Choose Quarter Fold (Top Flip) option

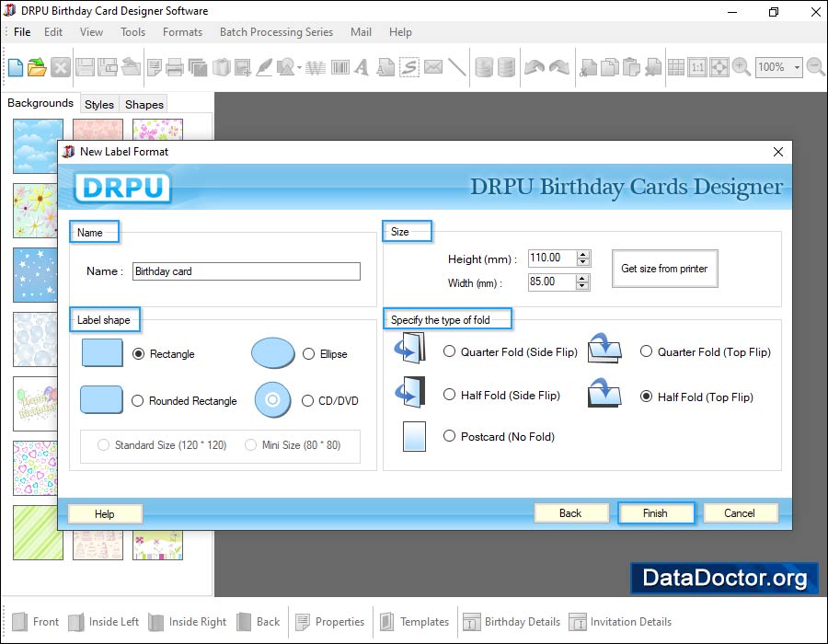[x=647, y=351]
